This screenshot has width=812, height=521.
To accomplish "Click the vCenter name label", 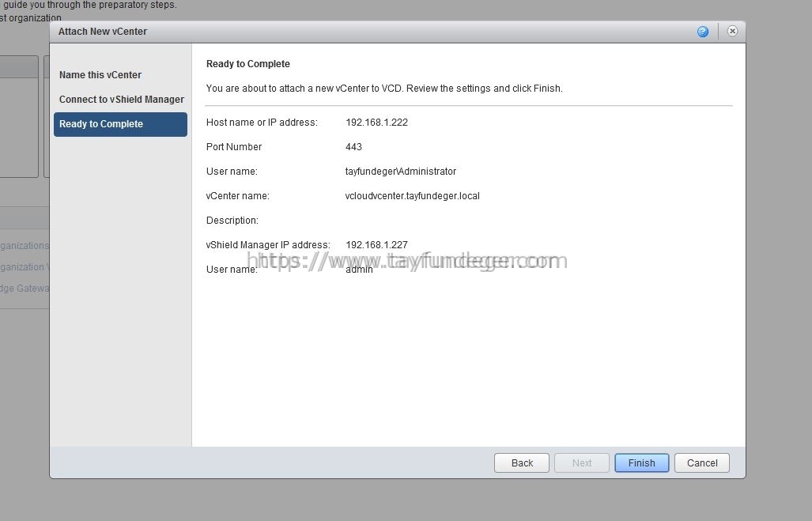I will click(x=238, y=196).
